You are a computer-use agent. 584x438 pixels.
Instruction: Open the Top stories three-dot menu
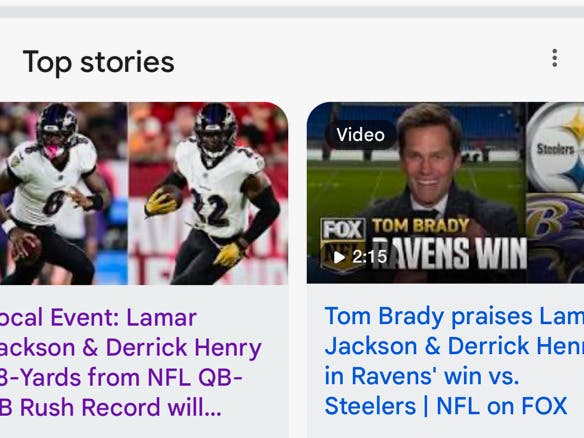click(555, 58)
